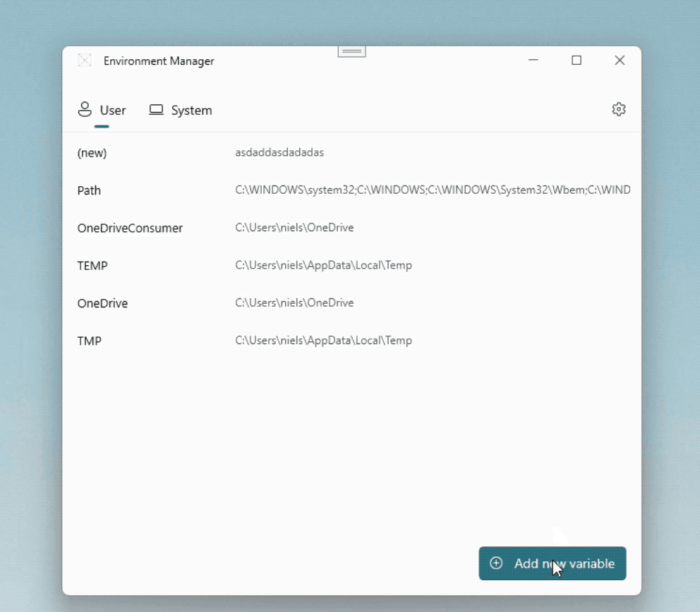Image resolution: width=700 pixels, height=612 pixels.
Task: Select the TEMP variable name
Action: 92,266
